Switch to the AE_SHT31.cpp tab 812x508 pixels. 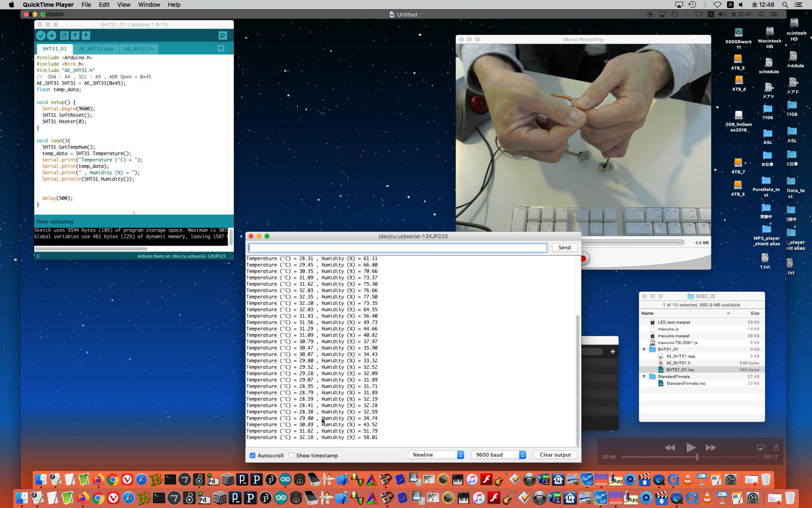coord(96,49)
